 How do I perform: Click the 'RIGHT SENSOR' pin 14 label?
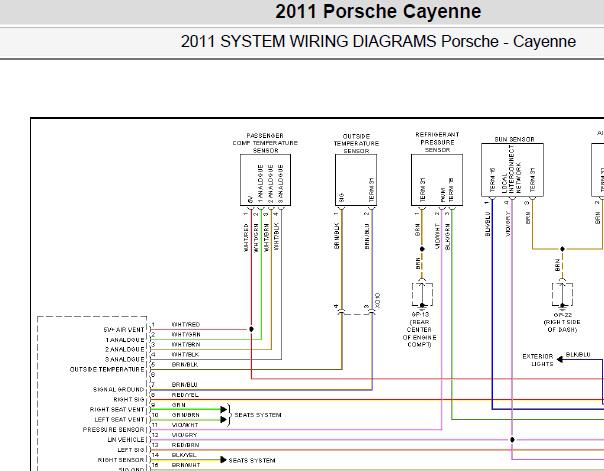pyautogui.click(x=121, y=460)
